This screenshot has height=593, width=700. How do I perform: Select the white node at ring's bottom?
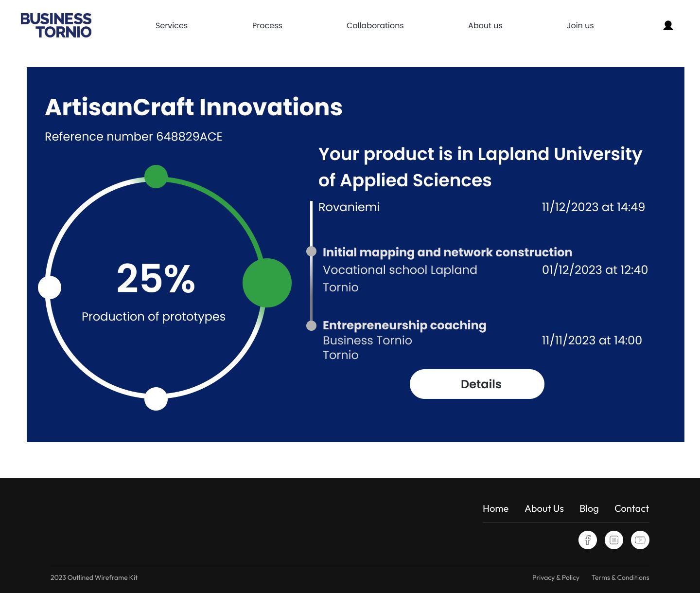[156, 399]
